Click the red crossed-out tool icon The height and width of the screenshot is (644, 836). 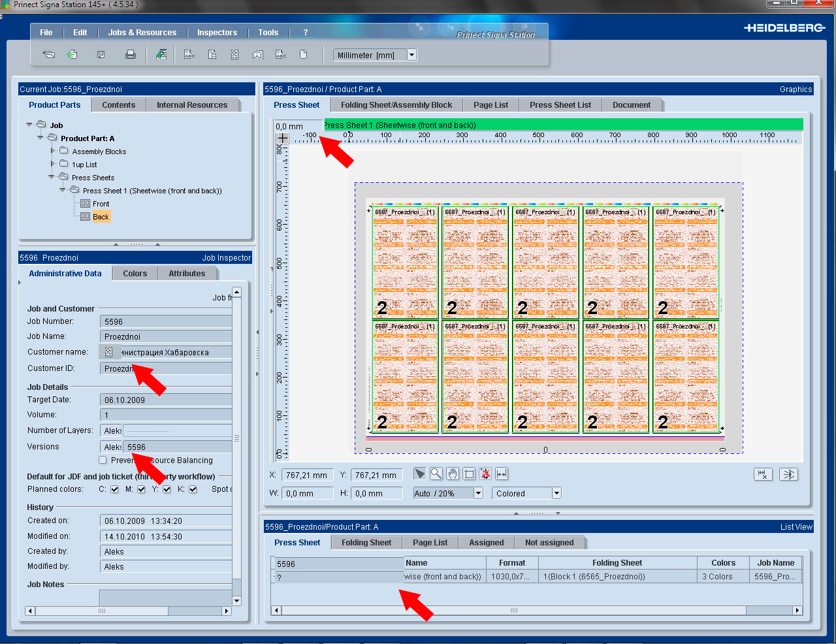485,474
